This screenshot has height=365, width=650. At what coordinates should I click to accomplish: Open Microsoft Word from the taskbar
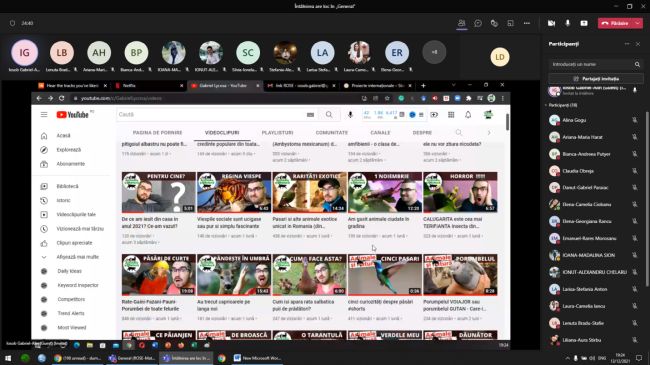click(x=257, y=358)
